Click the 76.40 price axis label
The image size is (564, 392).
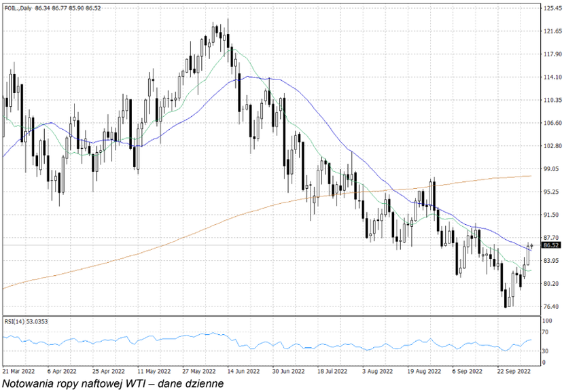[x=551, y=306]
